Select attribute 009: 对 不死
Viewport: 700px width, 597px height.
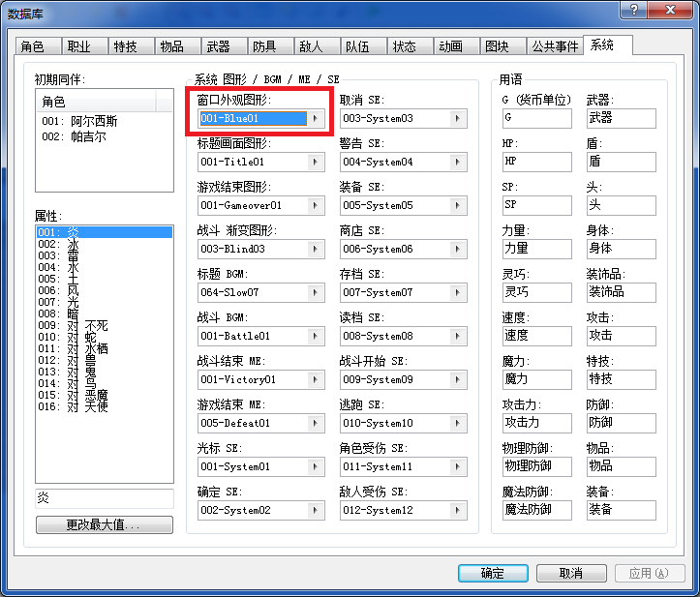point(104,325)
